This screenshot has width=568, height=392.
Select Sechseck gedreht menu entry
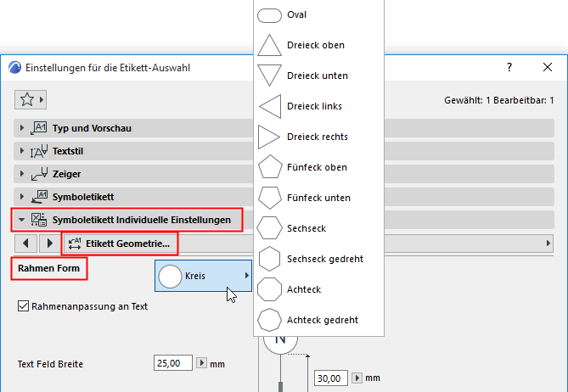pos(325,259)
